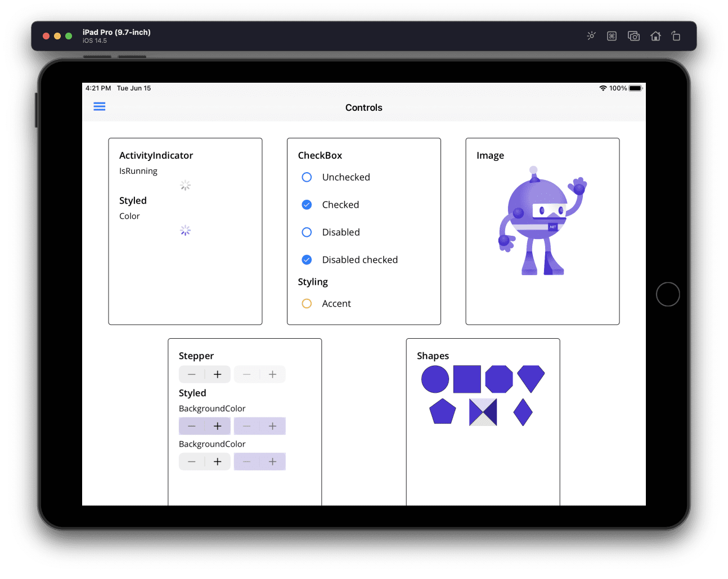Click the IsRunning activity spinner
Screen dimensions: 728x579
point(186,186)
